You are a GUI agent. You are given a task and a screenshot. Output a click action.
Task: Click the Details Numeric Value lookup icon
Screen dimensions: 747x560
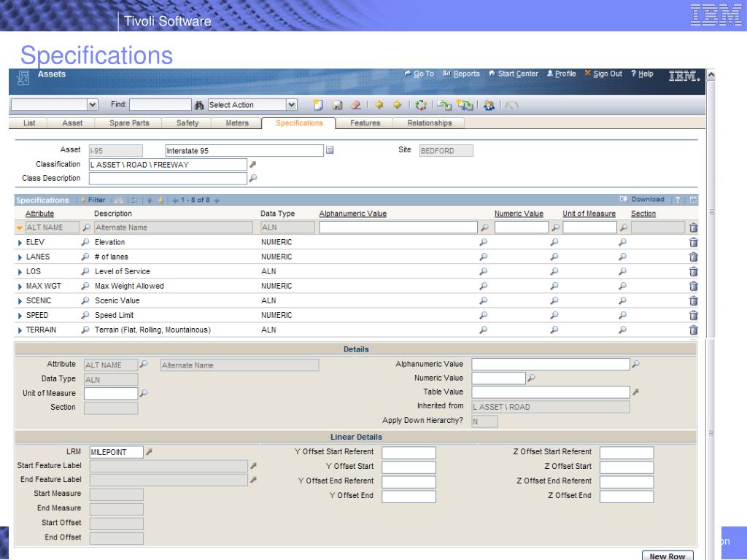point(531,378)
